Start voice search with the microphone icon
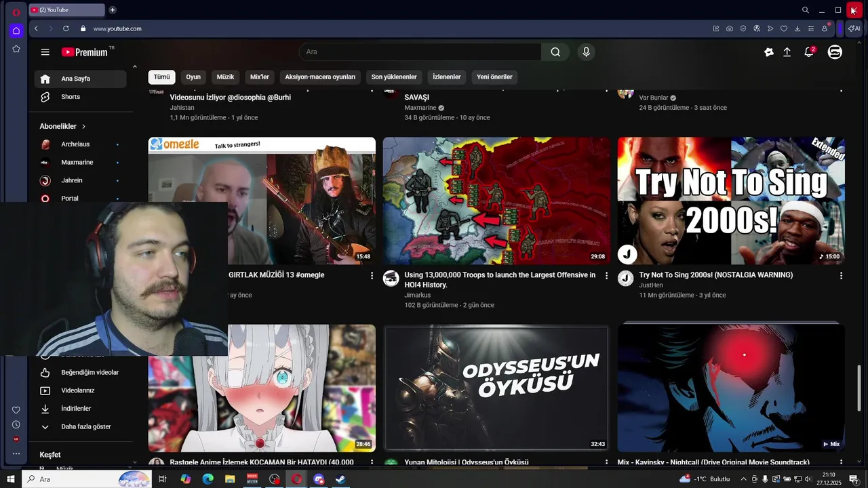This screenshot has width=868, height=488. 586,52
